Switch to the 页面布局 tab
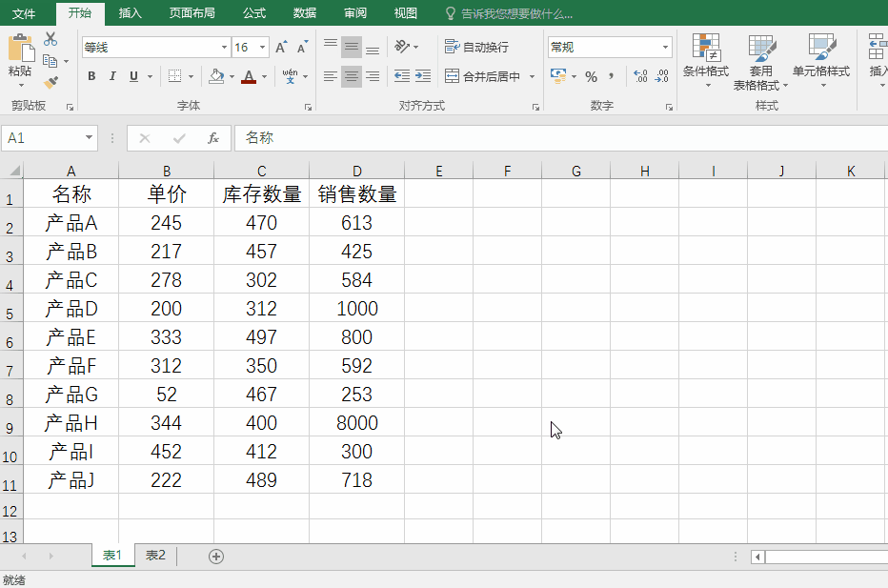Viewport: 888px width, 588px height. pyautogui.click(x=192, y=13)
